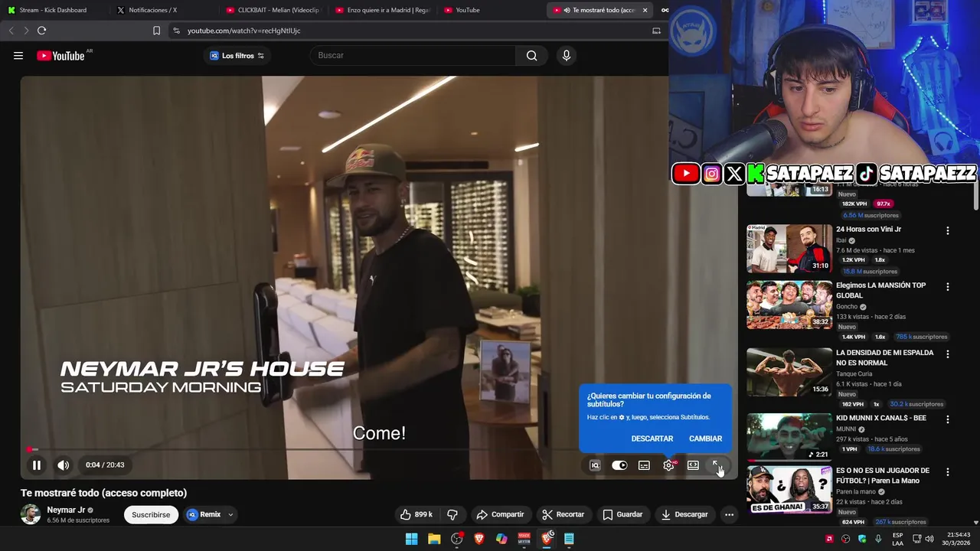Open Copilot from the taskbar

tap(501, 539)
